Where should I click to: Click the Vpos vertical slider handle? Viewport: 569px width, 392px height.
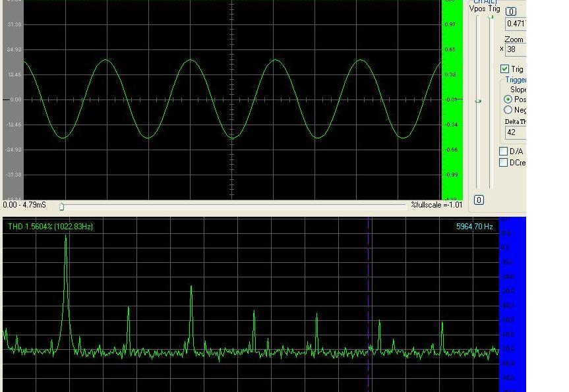coord(478,101)
